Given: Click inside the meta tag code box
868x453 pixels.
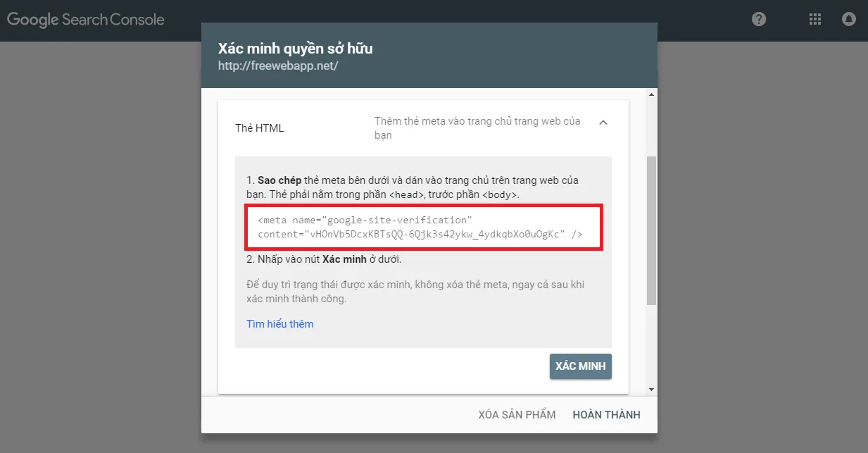Looking at the screenshot, I should (x=423, y=228).
